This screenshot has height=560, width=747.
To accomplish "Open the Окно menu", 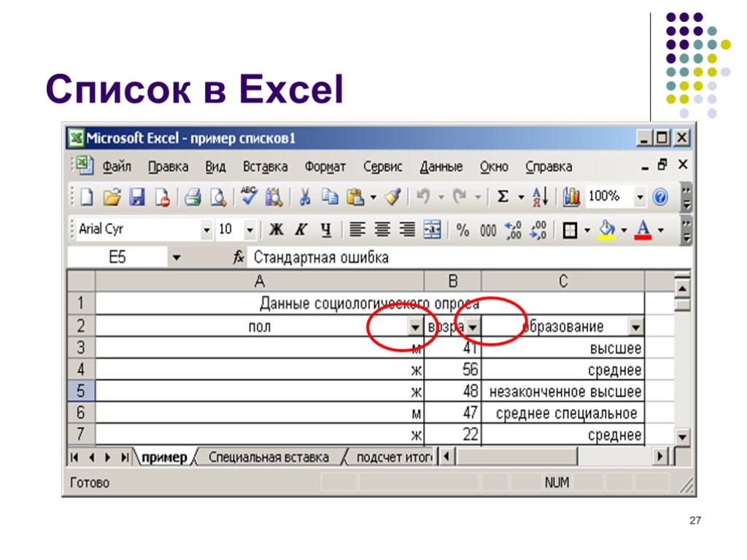I will point(494,167).
